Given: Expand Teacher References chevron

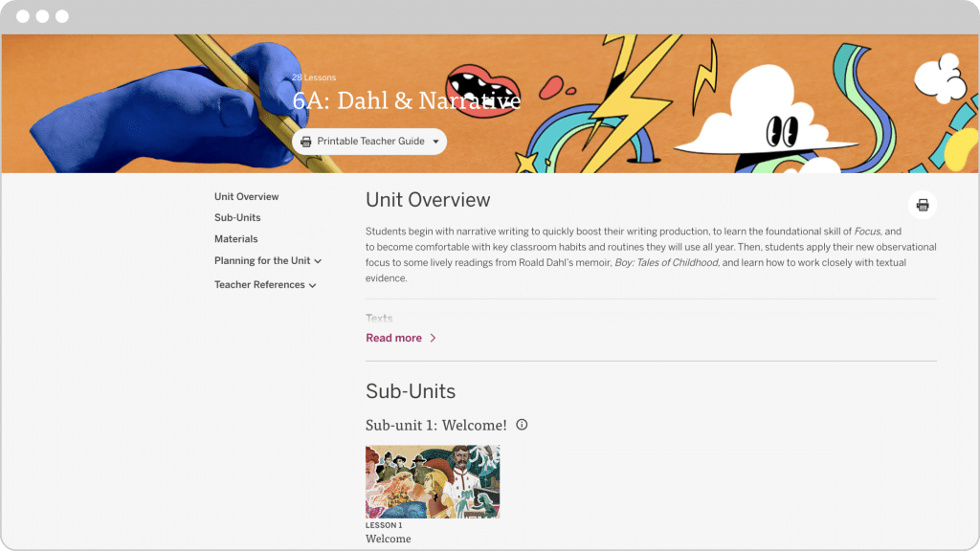Looking at the screenshot, I should click(313, 285).
